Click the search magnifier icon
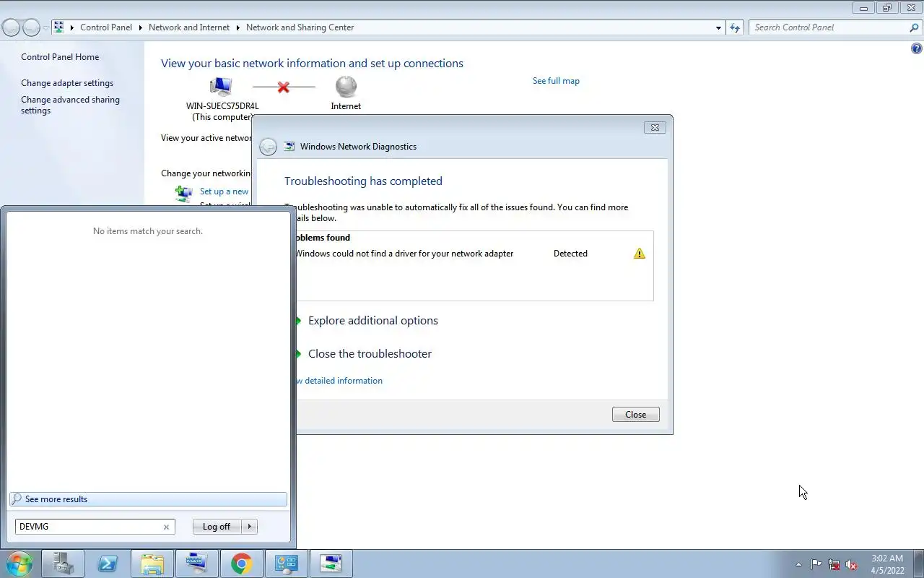The width and height of the screenshot is (924, 578). click(x=914, y=27)
